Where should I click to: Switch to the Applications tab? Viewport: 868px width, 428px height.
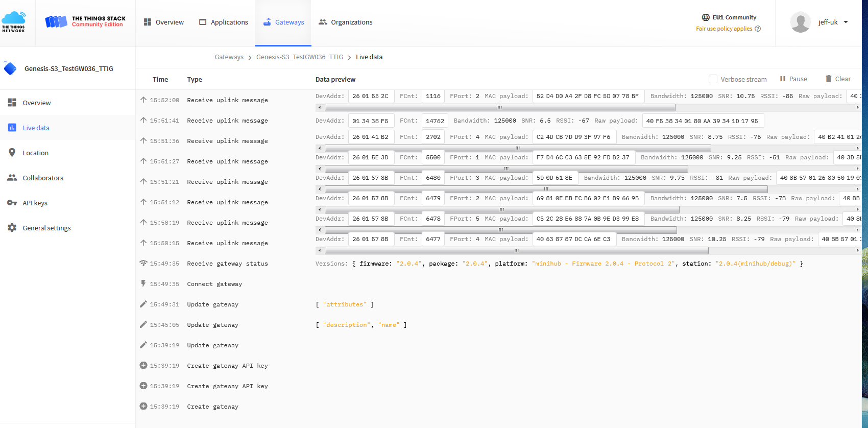(224, 22)
